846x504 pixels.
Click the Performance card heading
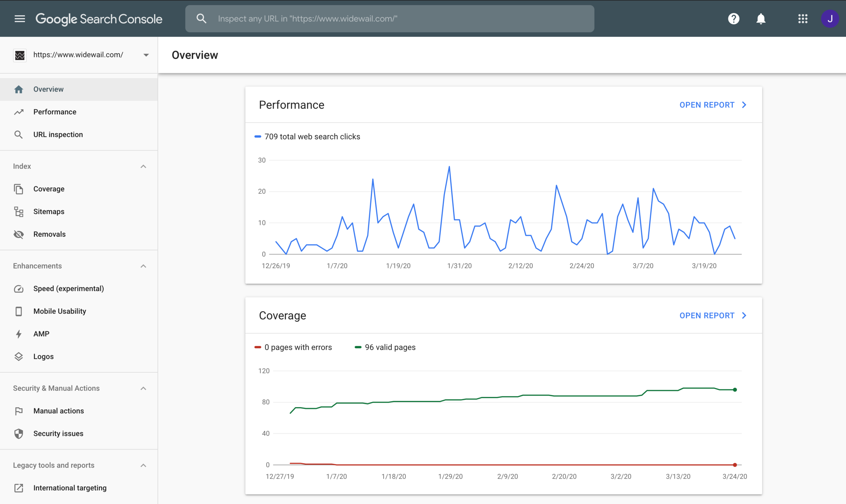click(x=291, y=105)
